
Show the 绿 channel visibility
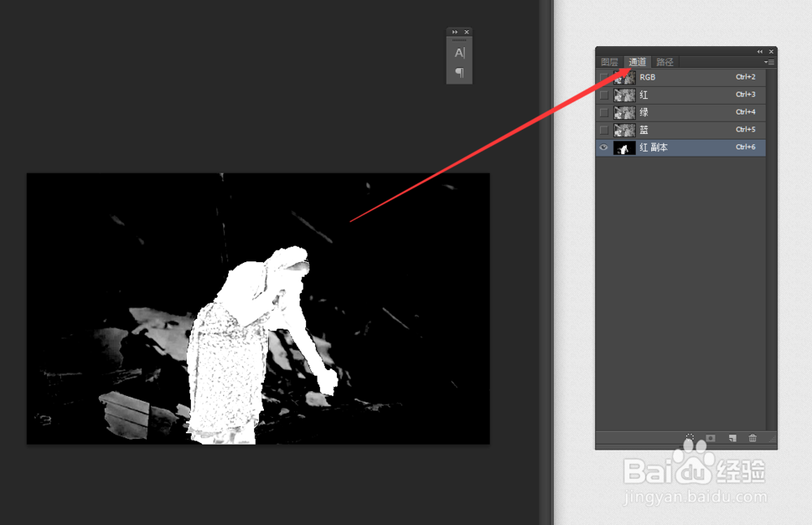(604, 112)
